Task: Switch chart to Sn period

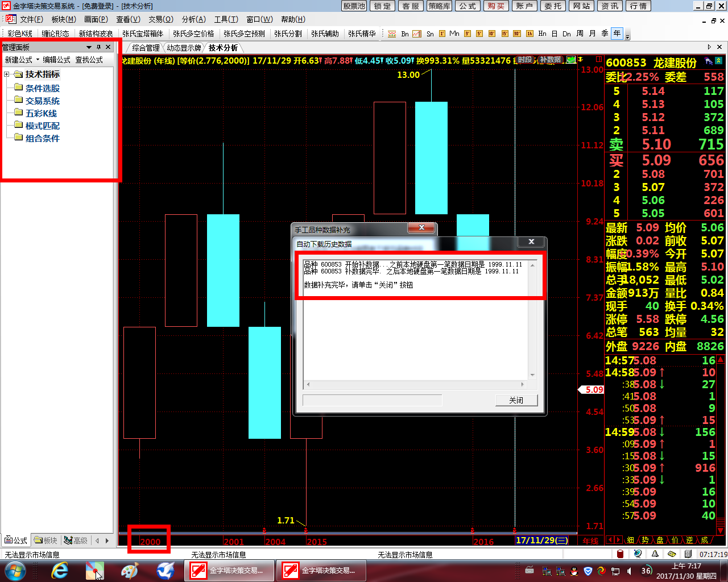Action: [430, 34]
